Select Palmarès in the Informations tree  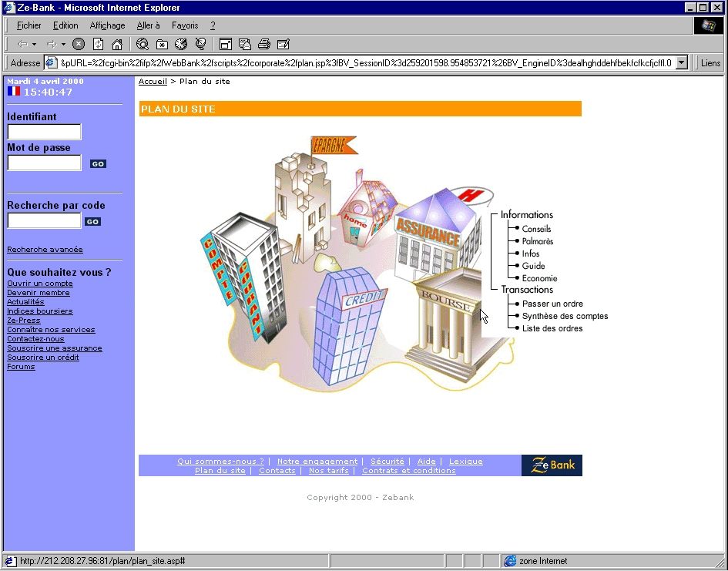click(x=538, y=241)
